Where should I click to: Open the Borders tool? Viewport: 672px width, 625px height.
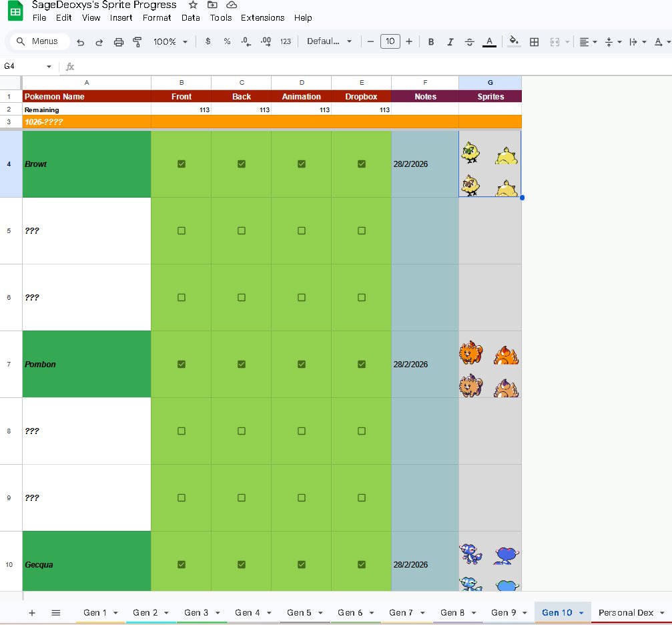pyautogui.click(x=534, y=42)
